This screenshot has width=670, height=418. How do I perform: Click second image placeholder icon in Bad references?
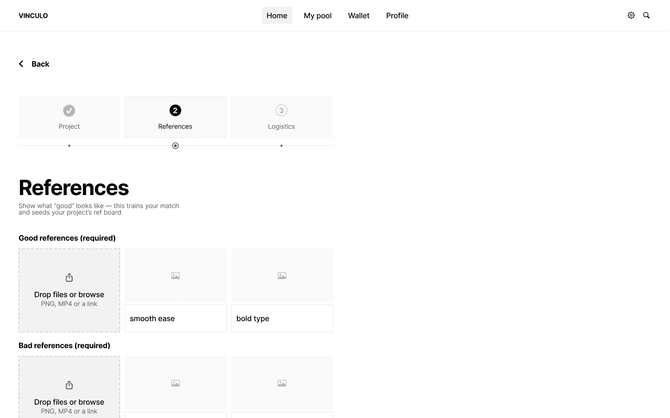pos(282,383)
